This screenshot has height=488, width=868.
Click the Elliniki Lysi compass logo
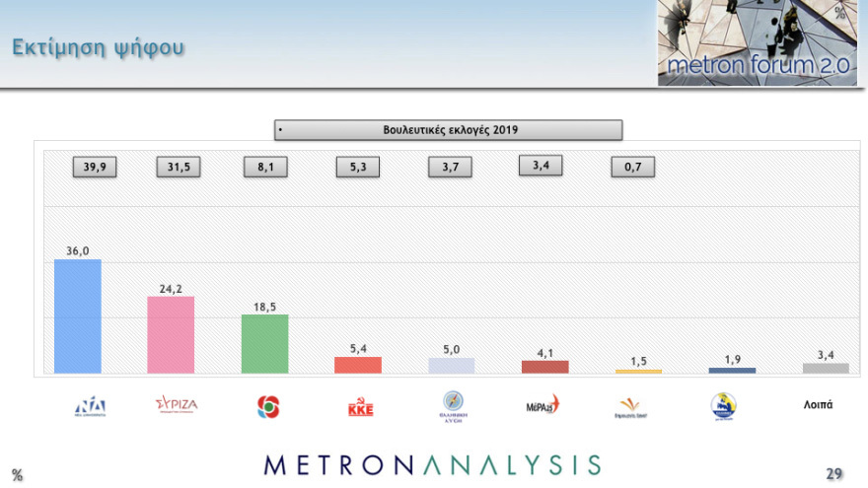453,406
